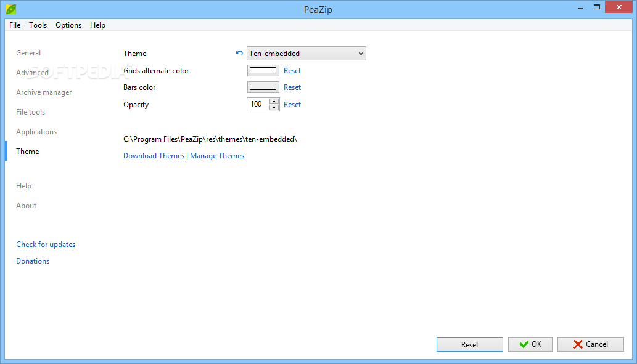Image resolution: width=637 pixels, height=364 pixels.
Task: Open the About section
Action: point(27,206)
